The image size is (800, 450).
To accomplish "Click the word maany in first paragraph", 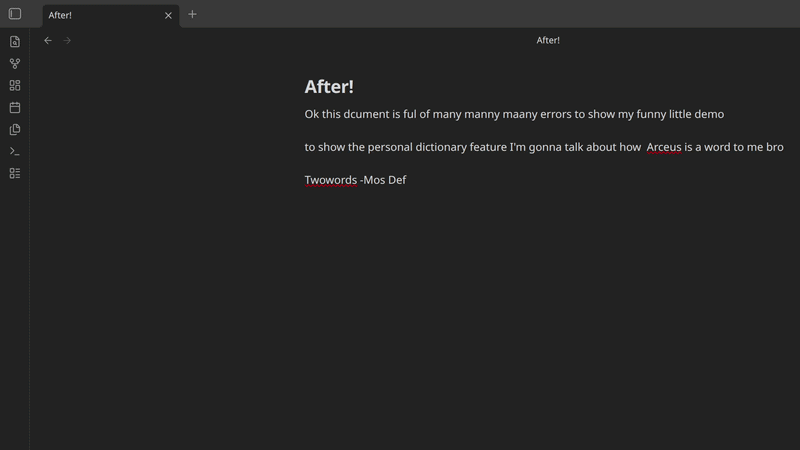I will (x=520, y=114).
